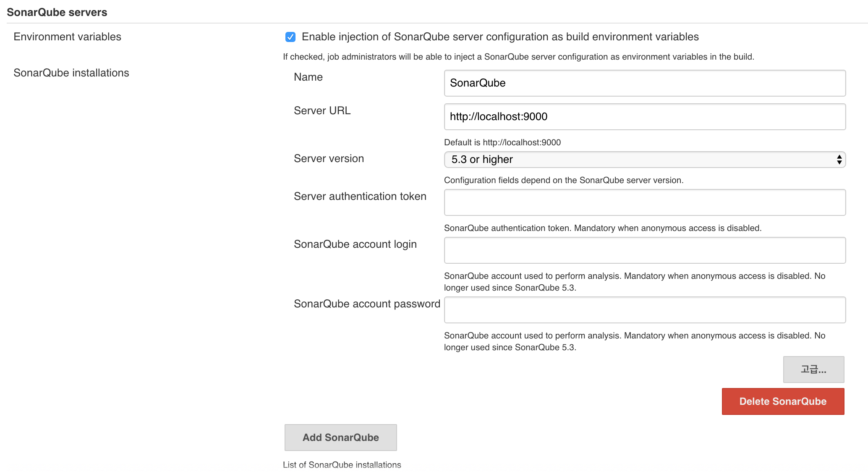Click the SonarQube installations label
Viewport: 868px width, 472px height.
point(71,73)
